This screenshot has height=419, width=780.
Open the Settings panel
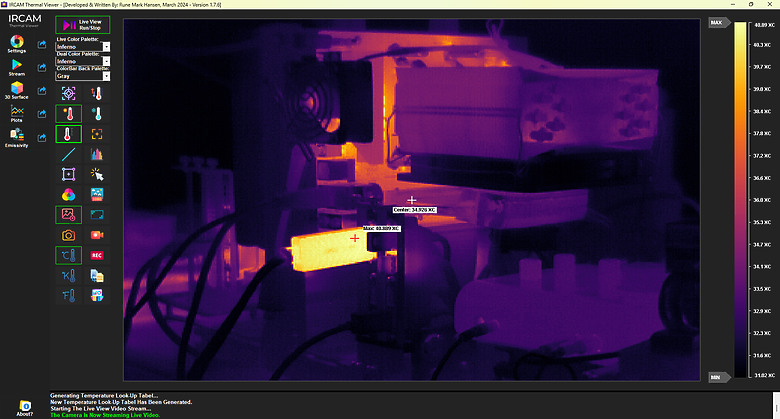pos(16,44)
